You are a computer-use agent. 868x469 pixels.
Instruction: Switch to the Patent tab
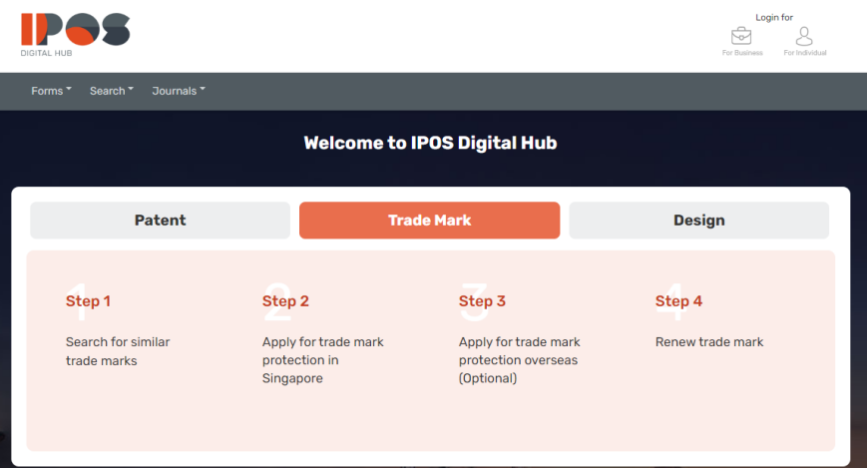160,221
